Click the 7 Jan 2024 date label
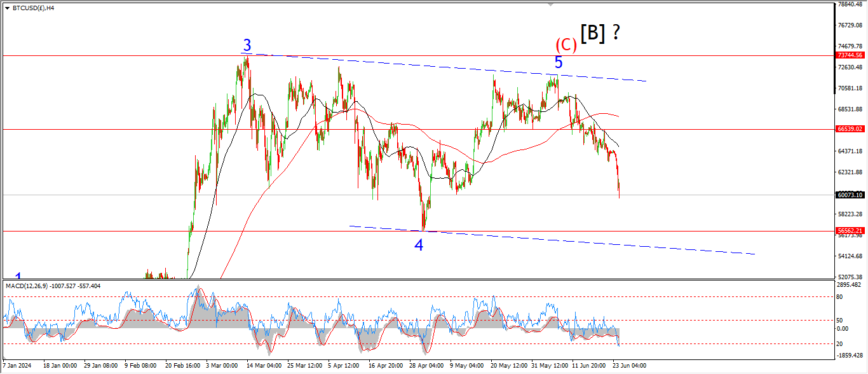 (17, 366)
